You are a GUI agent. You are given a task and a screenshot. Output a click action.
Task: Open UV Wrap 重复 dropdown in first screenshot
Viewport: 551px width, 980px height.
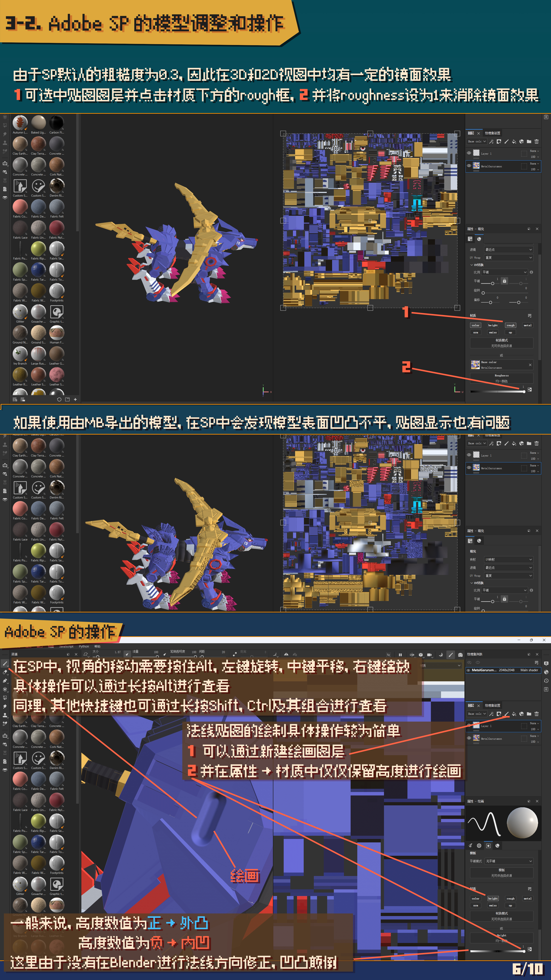coord(508,258)
